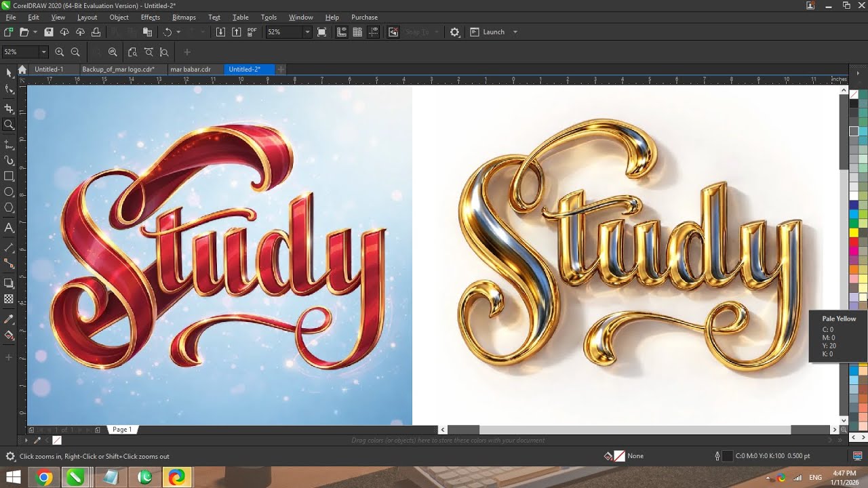868x488 pixels.
Task: Click the horizontal scrollbar thumb
Action: pos(635,429)
